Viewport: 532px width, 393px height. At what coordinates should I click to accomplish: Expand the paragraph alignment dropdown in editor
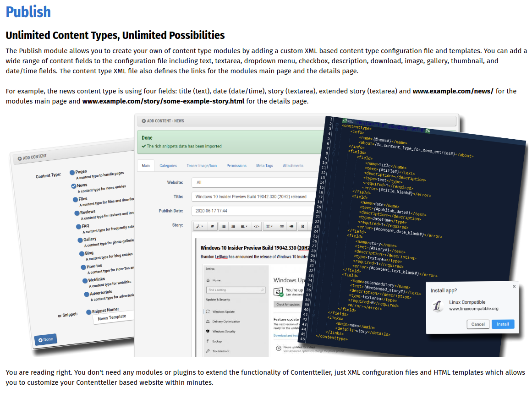245,226
